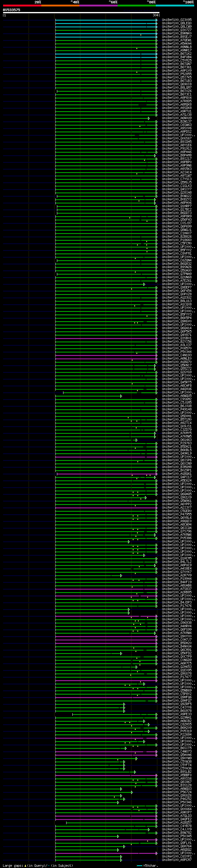Click the green ~80% identity legend swatch
The height and width of the screenshot is (868, 197).
137,6
